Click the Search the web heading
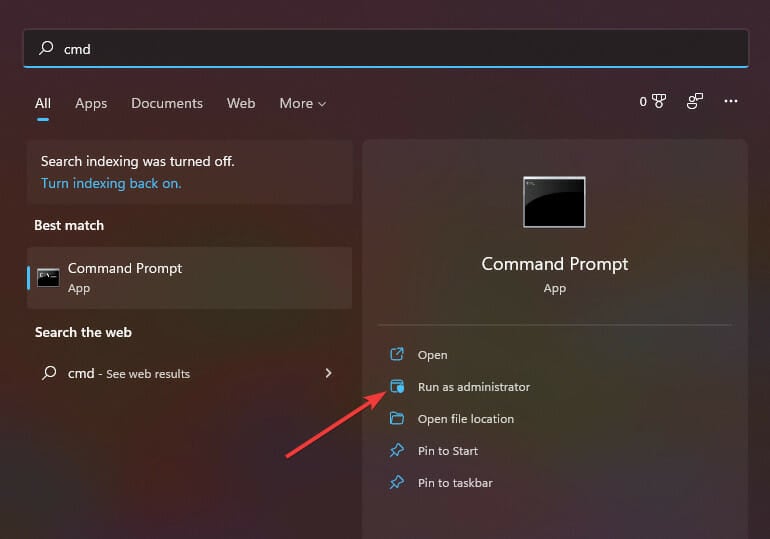 pos(83,332)
